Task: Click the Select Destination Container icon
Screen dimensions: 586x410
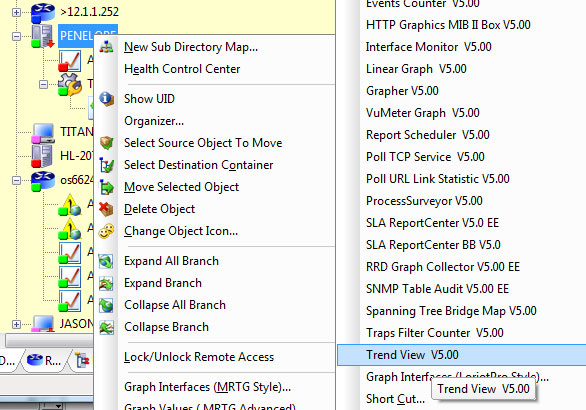Action: pyautogui.click(x=107, y=165)
